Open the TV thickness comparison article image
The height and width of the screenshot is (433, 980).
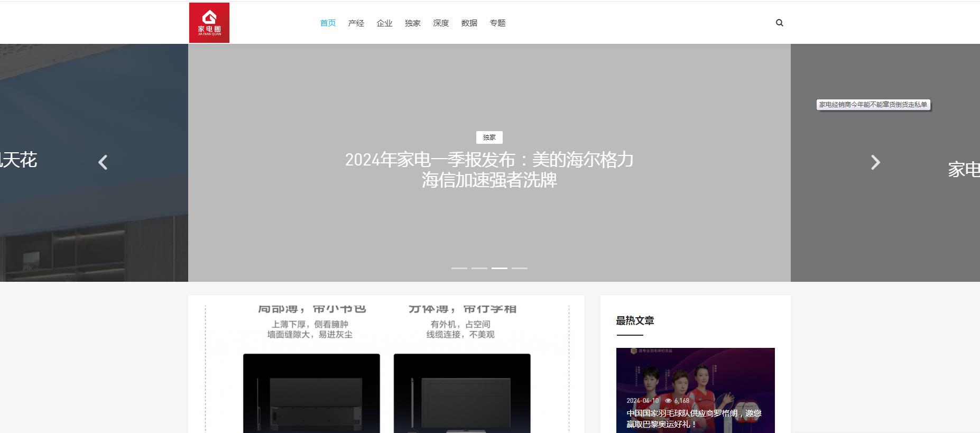coord(386,368)
